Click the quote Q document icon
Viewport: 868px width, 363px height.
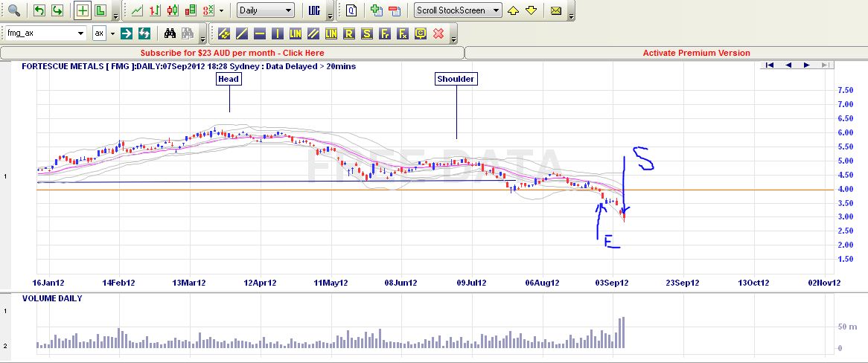(x=352, y=10)
